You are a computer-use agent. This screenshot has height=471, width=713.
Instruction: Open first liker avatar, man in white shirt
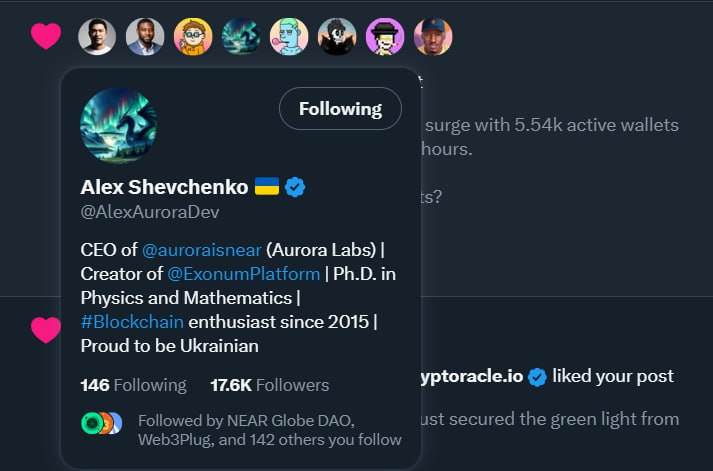(x=97, y=37)
